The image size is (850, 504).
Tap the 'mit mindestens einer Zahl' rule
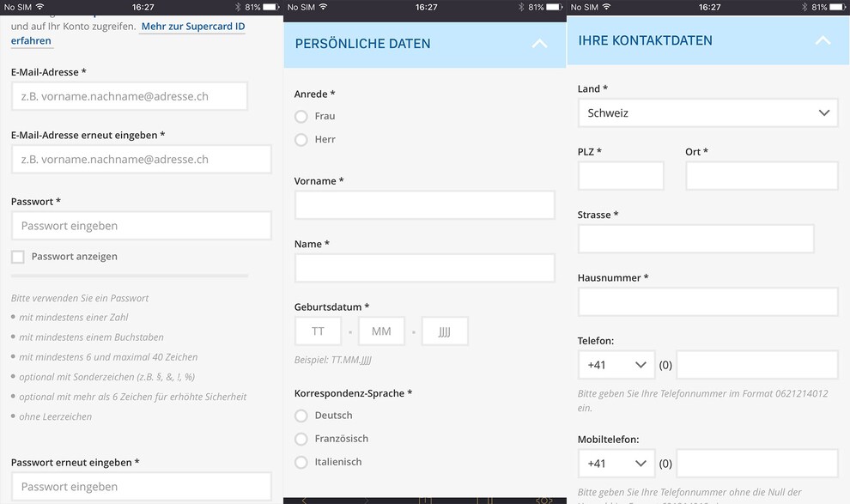point(74,318)
